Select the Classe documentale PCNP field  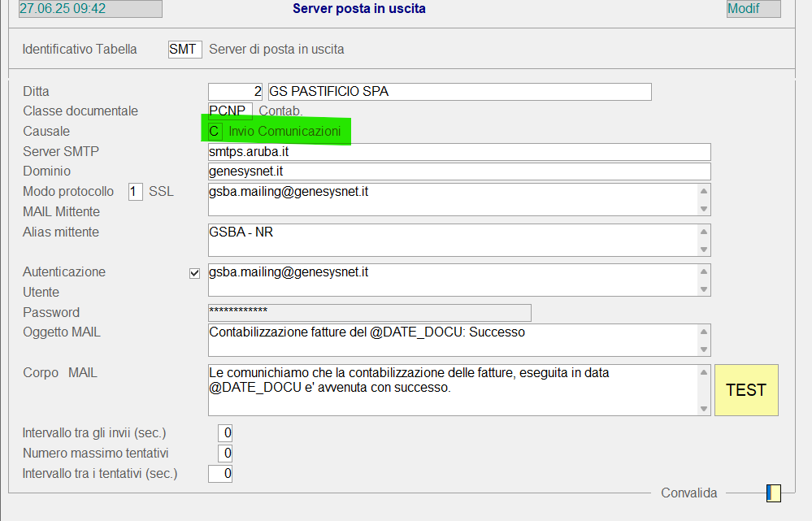click(x=230, y=111)
